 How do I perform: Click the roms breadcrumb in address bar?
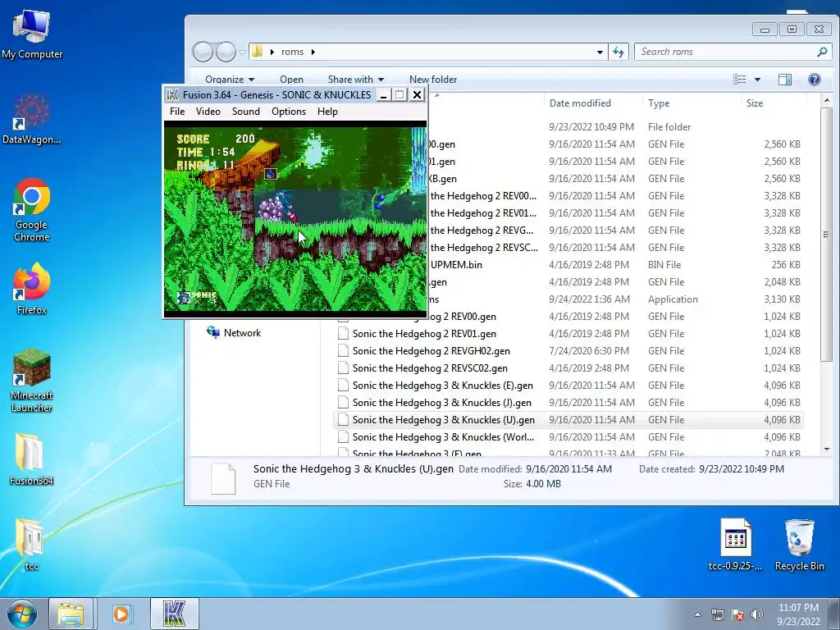click(293, 52)
